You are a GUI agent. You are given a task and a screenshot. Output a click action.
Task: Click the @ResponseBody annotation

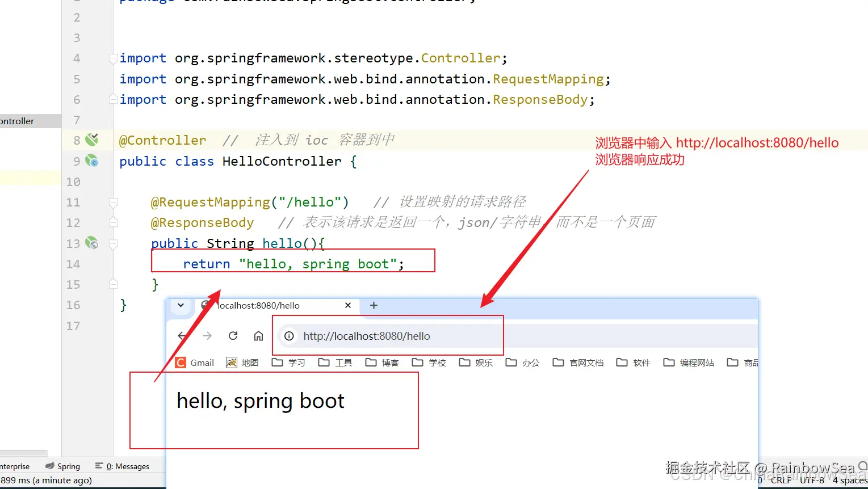pyautogui.click(x=203, y=222)
